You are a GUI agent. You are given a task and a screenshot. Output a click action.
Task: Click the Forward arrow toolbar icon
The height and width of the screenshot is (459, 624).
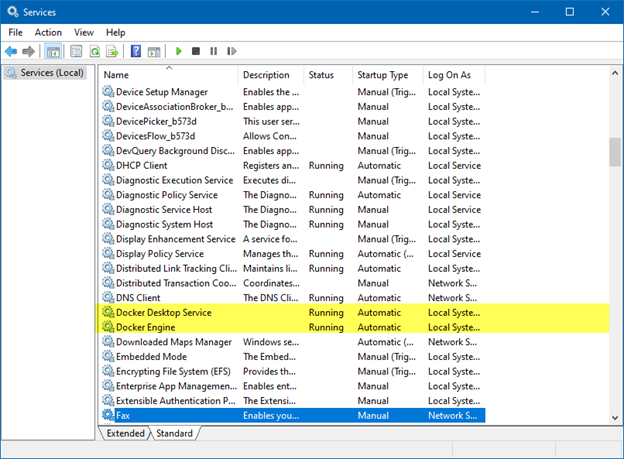coord(29,51)
